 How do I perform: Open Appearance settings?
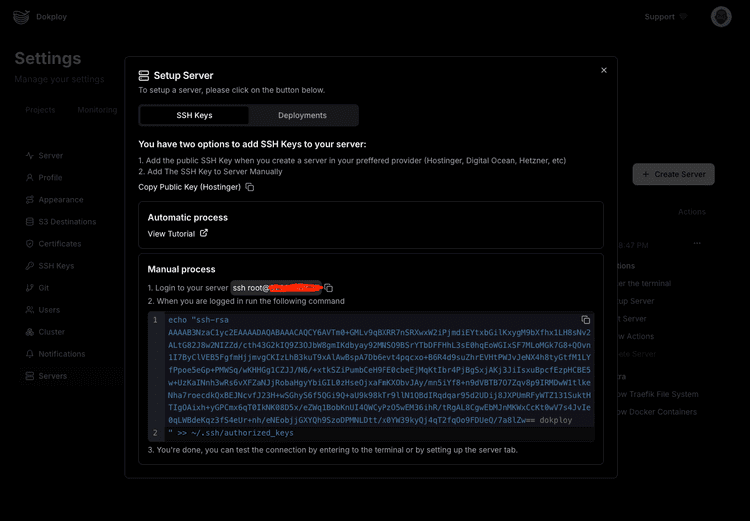[x=60, y=200]
